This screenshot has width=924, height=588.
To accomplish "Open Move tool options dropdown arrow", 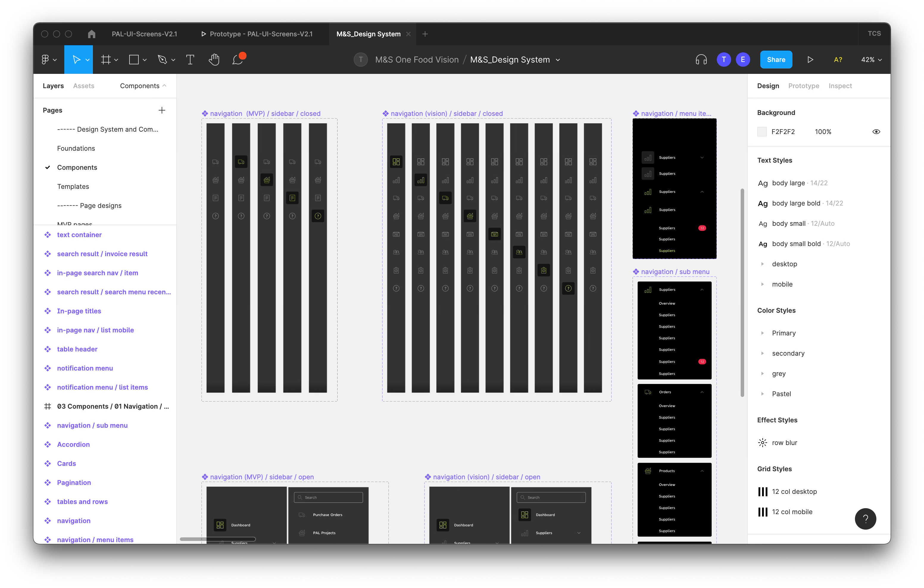I will coord(88,60).
